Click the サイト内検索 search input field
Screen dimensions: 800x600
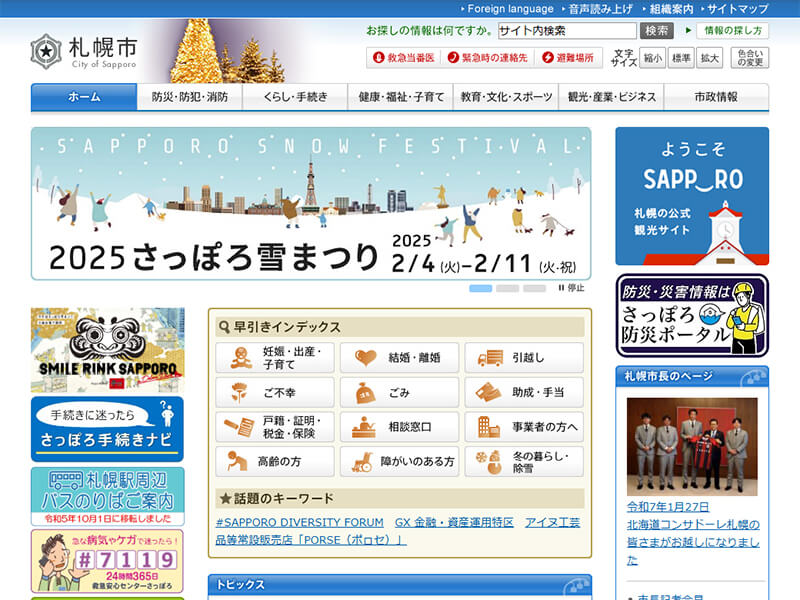click(566, 31)
